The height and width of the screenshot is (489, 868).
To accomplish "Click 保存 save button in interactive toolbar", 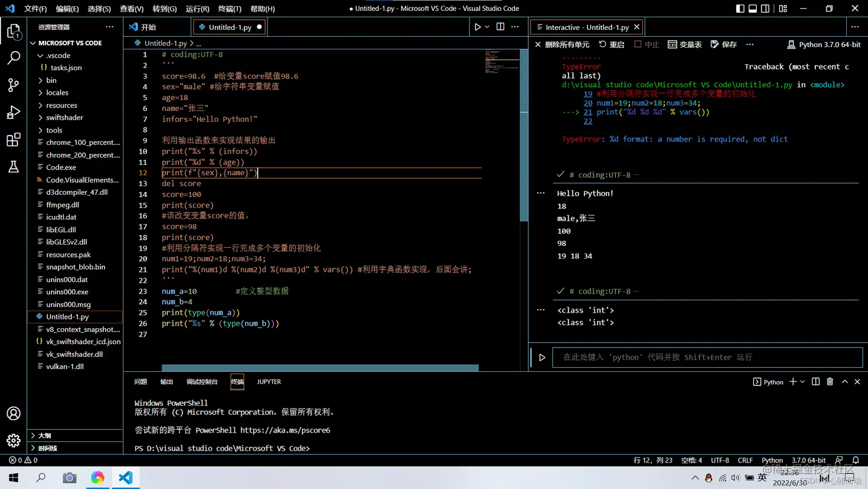I will tap(724, 44).
